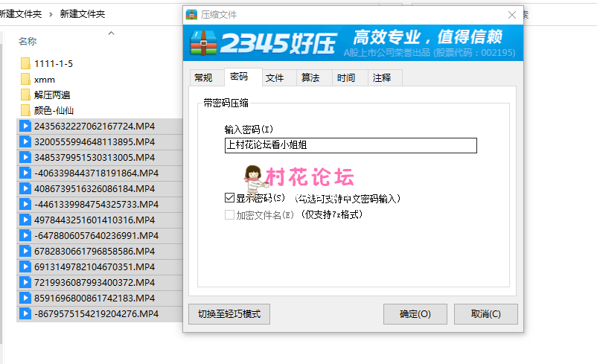Click the 2345好压 banner logo
Viewport: 597px width, 364px height.
click(x=264, y=42)
